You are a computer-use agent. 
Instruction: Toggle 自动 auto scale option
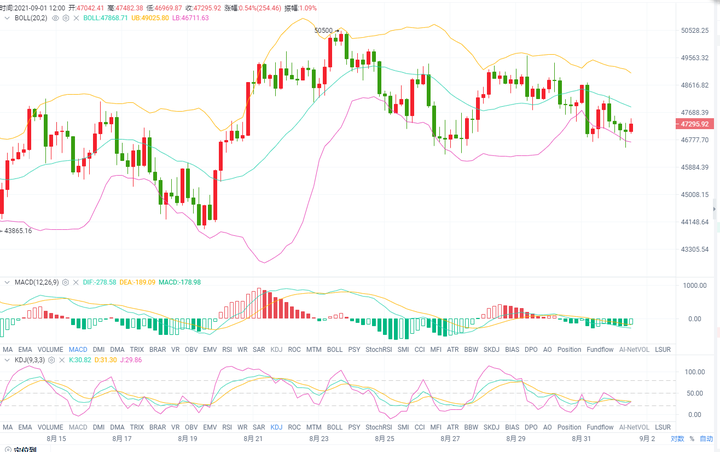tap(706, 439)
